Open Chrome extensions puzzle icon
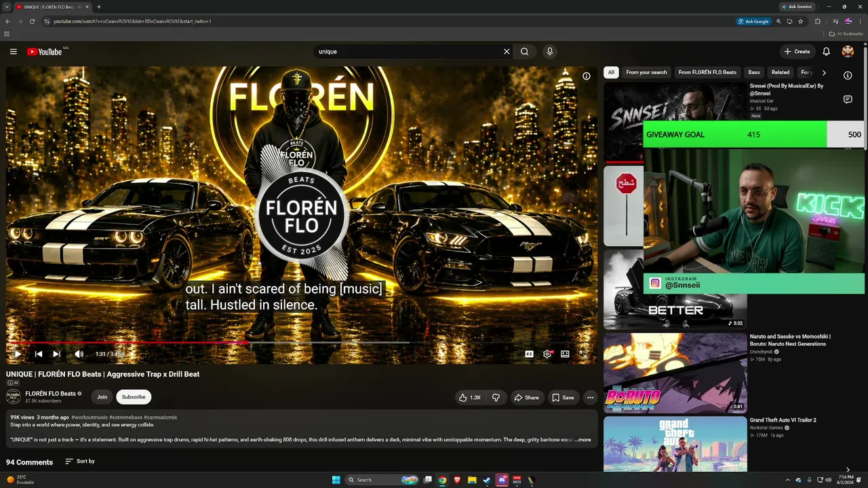Screen dimensions: 868x488 pyautogui.click(x=818, y=21)
